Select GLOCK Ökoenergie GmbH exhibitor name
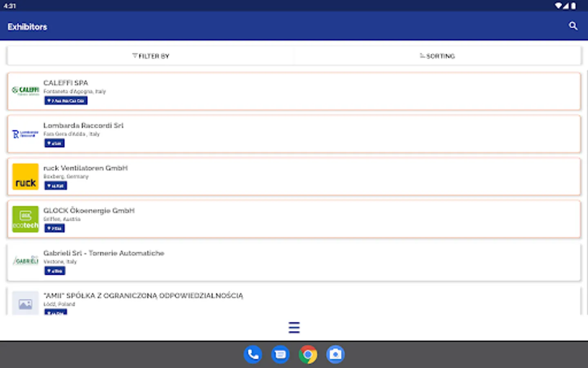This screenshot has width=588, height=368. 89,210
